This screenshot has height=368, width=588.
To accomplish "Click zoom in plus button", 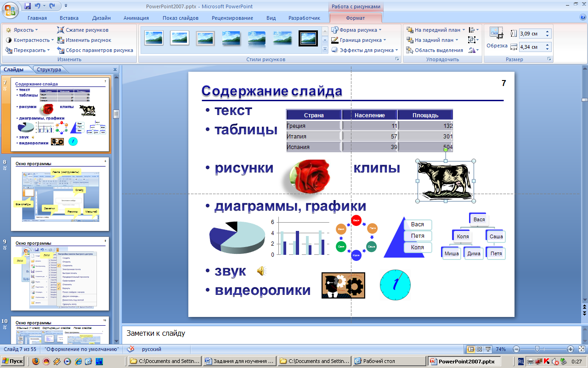I will [571, 349].
